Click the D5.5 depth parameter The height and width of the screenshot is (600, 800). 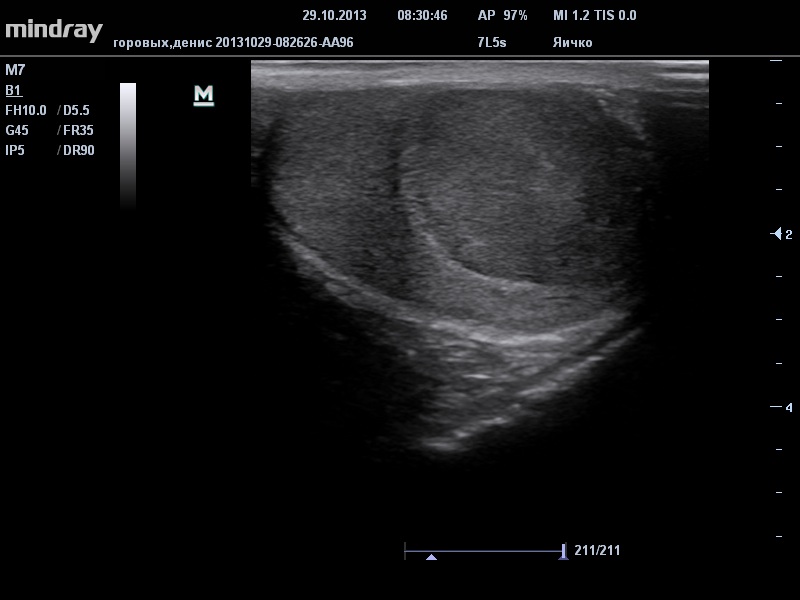pyautogui.click(x=76, y=110)
